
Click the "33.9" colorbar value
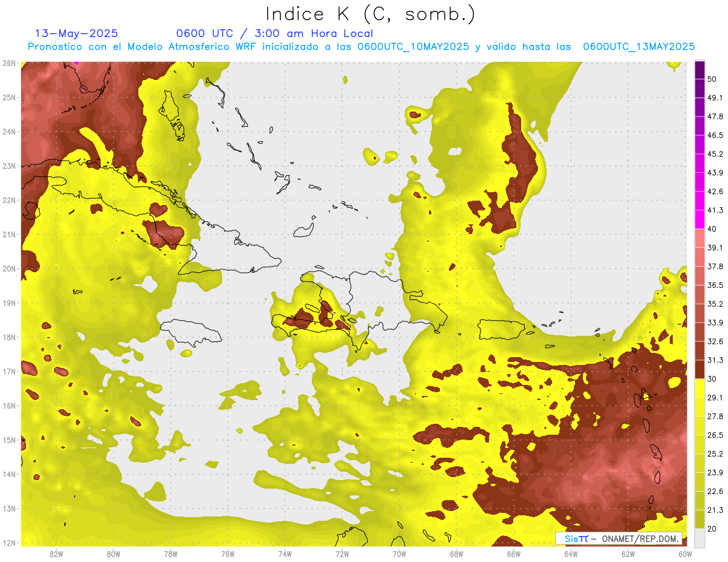(x=715, y=323)
